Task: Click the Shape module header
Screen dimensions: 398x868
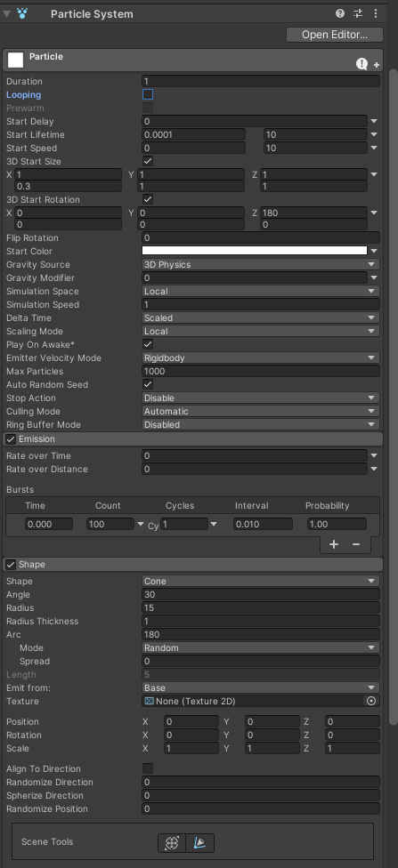Action: [x=193, y=565]
